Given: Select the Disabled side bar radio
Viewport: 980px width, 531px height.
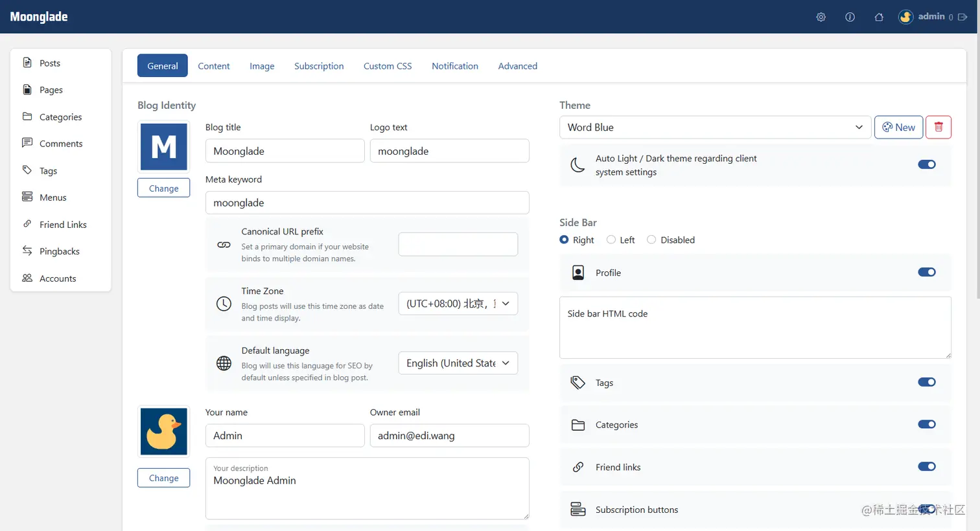Looking at the screenshot, I should click(x=651, y=240).
